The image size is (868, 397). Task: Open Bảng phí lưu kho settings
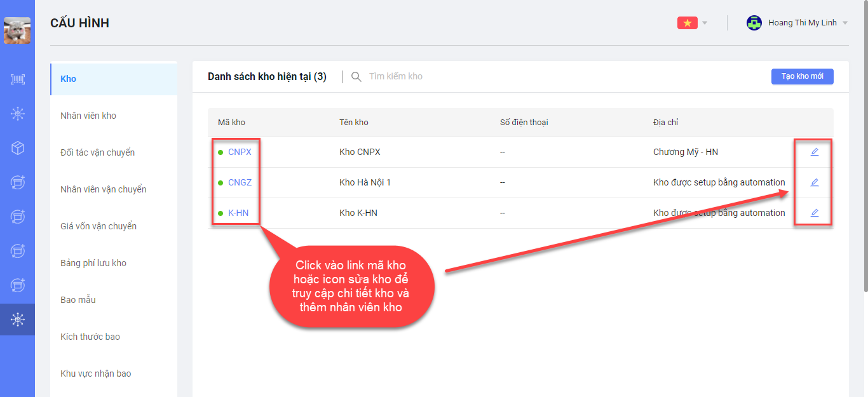click(x=93, y=263)
